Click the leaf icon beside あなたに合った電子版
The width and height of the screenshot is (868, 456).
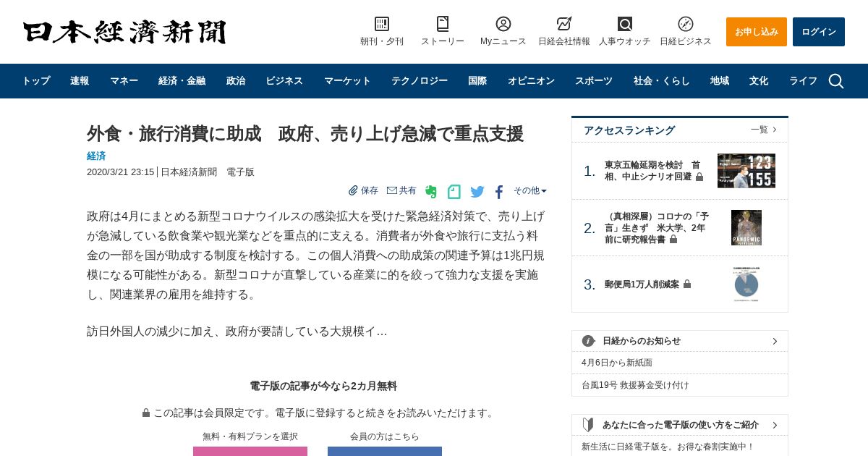(588, 425)
